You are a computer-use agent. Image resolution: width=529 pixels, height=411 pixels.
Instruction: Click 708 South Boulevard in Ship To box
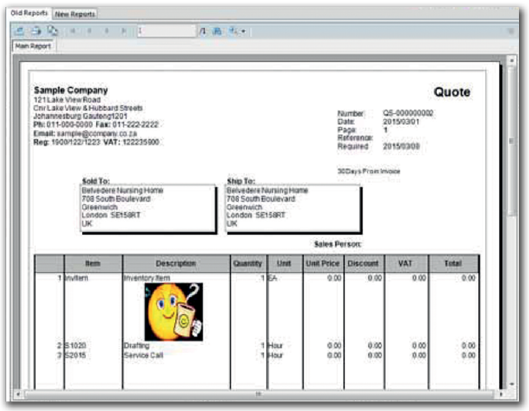[x=261, y=199]
